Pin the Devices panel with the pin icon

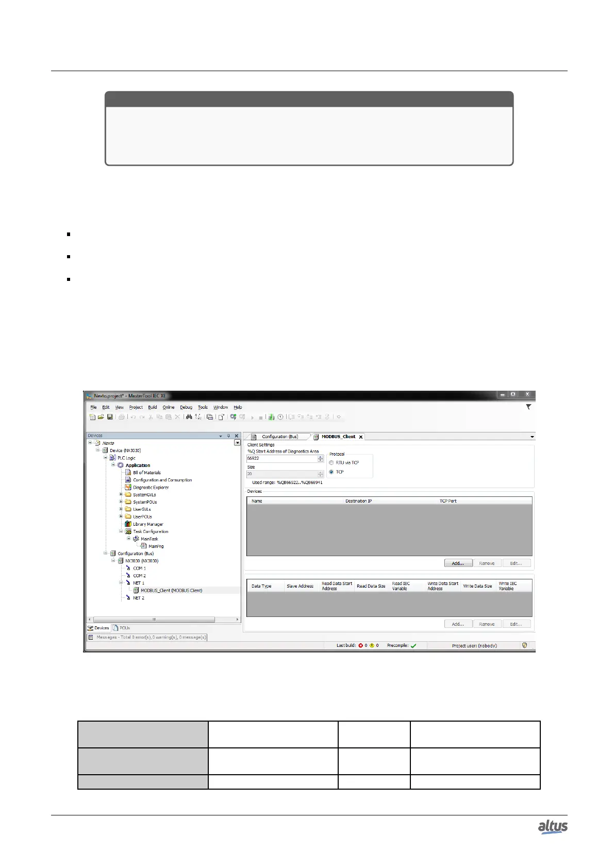pyautogui.click(x=229, y=436)
